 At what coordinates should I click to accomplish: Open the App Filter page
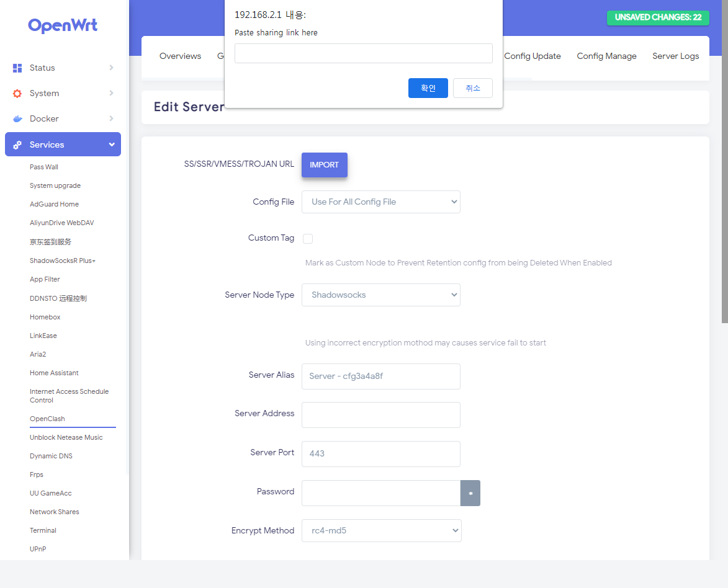pyautogui.click(x=45, y=279)
